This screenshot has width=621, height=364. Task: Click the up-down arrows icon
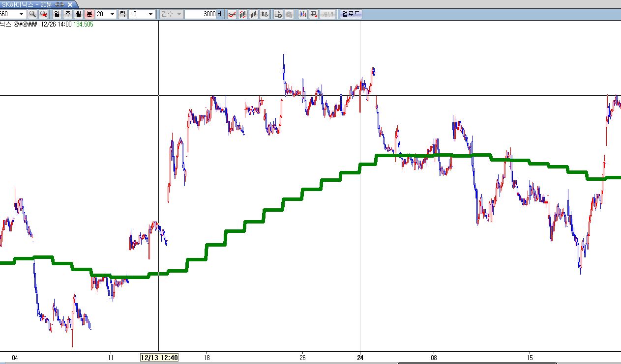point(265,14)
